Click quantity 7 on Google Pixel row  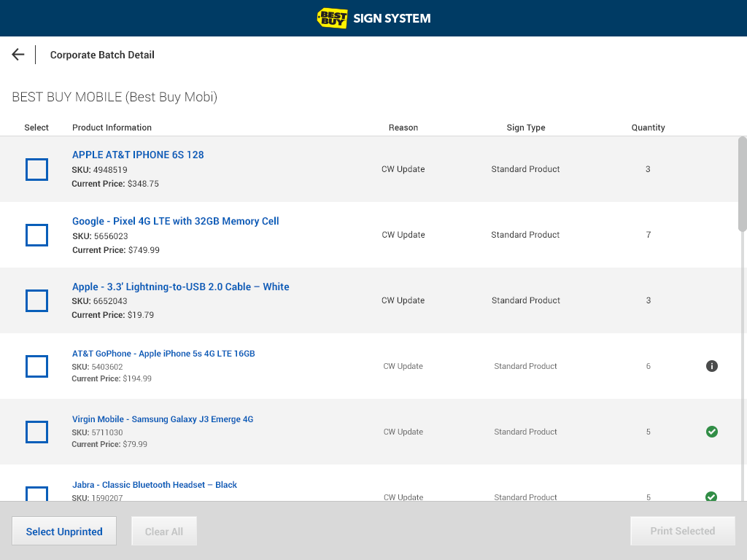tap(649, 235)
